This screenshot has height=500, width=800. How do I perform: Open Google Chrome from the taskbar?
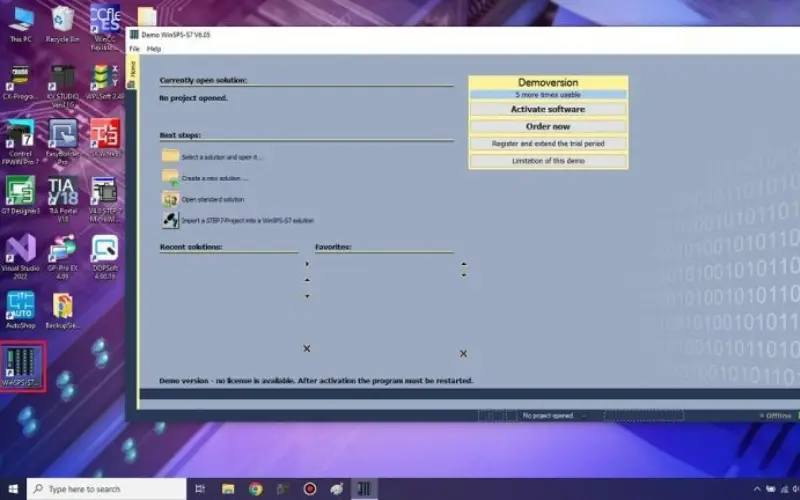(x=256, y=489)
